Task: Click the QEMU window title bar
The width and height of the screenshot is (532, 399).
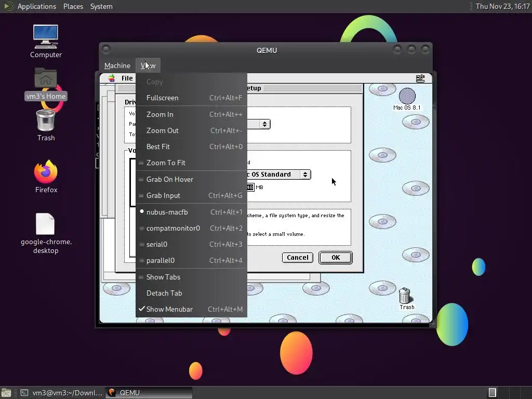Action: coord(267,50)
